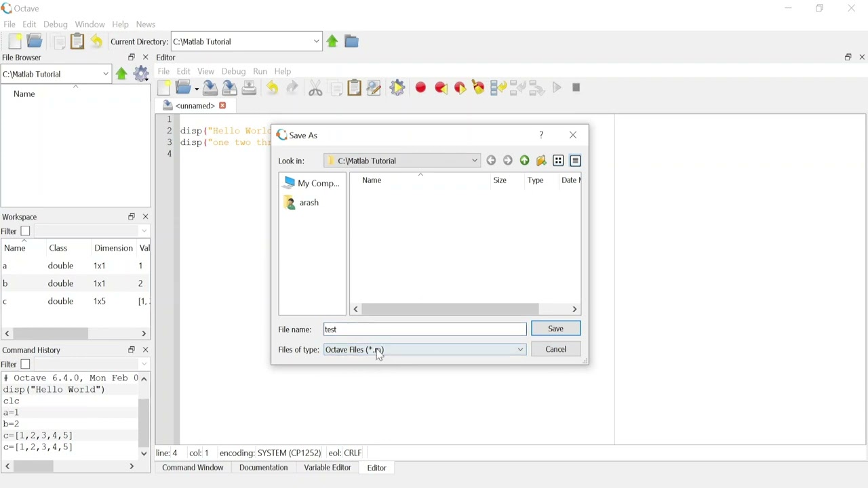Click Create New Folder in Save As dialog

click(541, 161)
